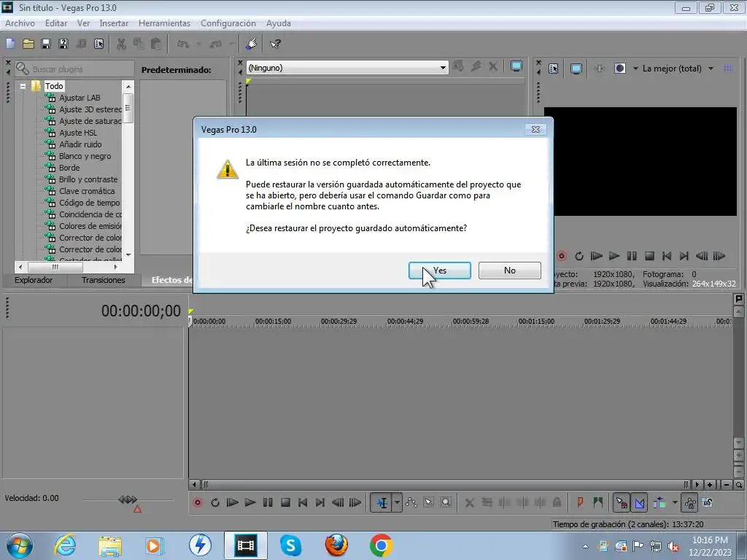Click the preview on external monitor icon
Viewport: 747px width, 560px height.
[576, 69]
